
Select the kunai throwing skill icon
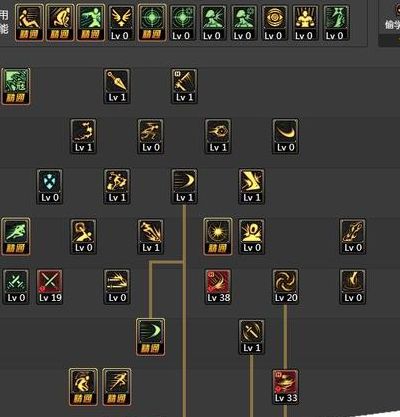(x=117, y=86)
